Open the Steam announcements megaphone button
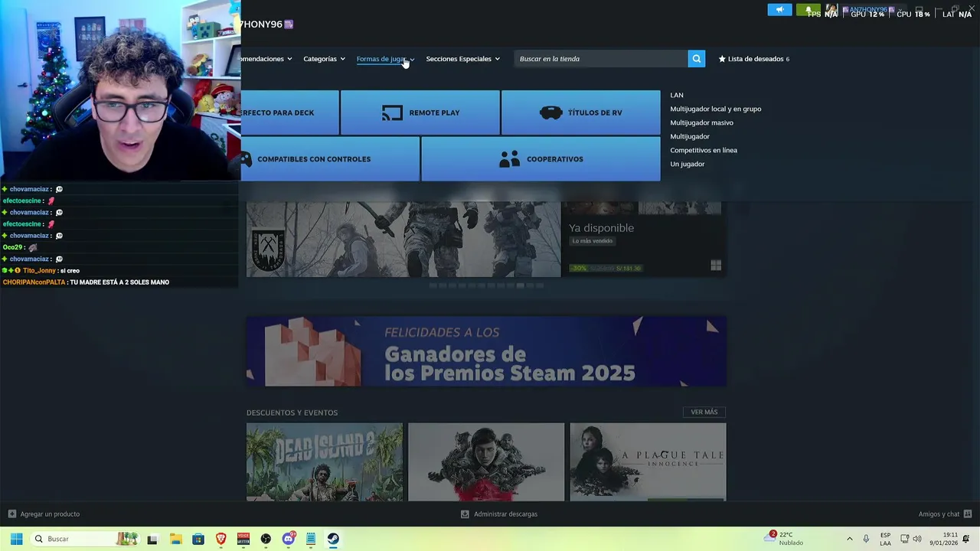This screenshot has height=551, width=980. (779, 10)
